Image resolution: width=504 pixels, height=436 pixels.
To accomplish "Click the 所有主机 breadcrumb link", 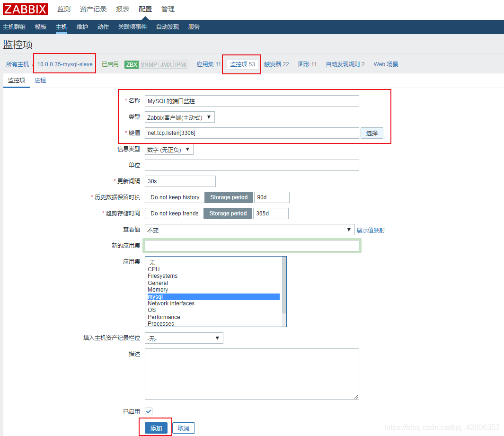I will pyautogui.click(x=18, y=64).
